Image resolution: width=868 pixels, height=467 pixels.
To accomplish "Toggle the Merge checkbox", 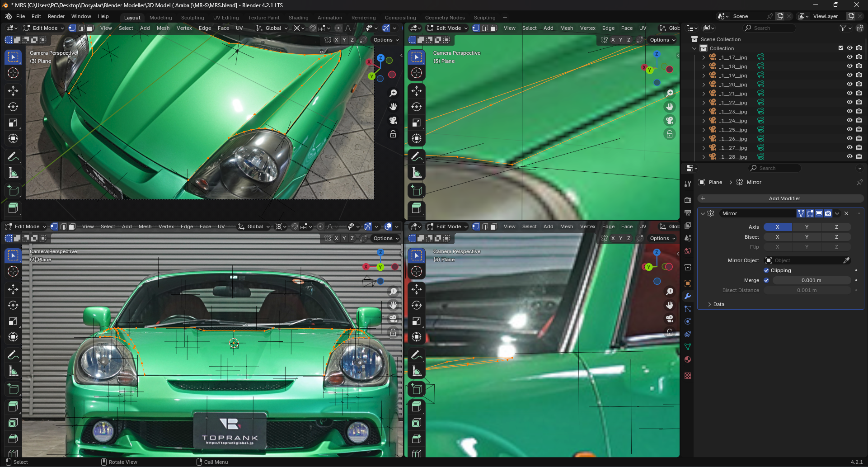I will [766, 280].
